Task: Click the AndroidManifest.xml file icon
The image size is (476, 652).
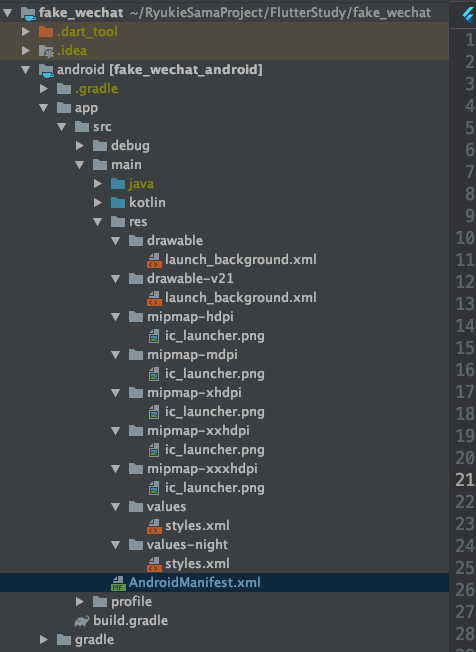Action: pos(118,583)
